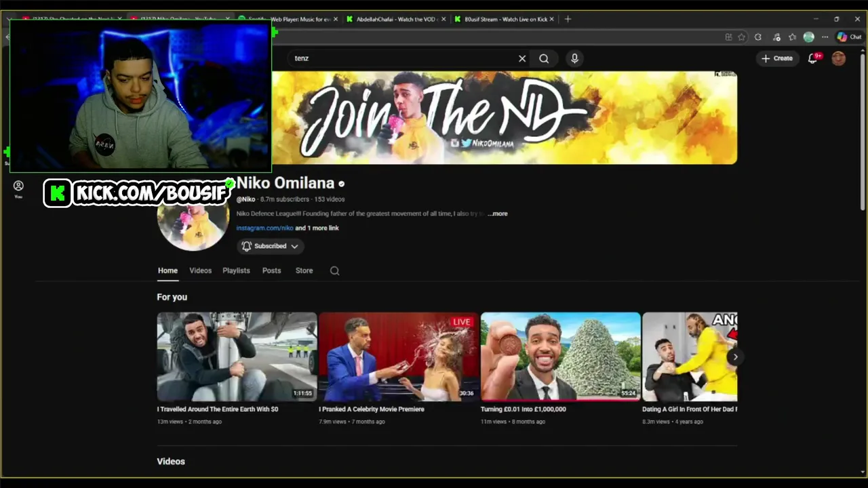Open YouTube notifications bell
This screenshot has height=488, width=868.
(813, 58)
